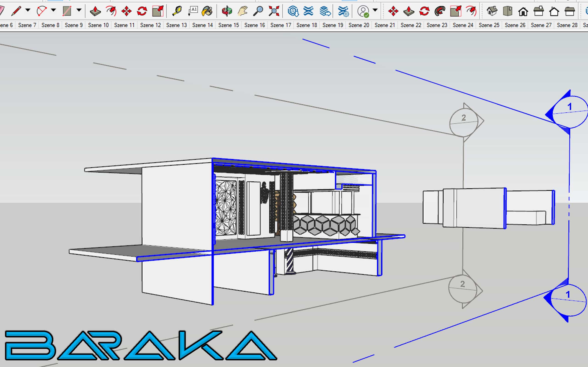Switch to the Front view house icon

523,11
